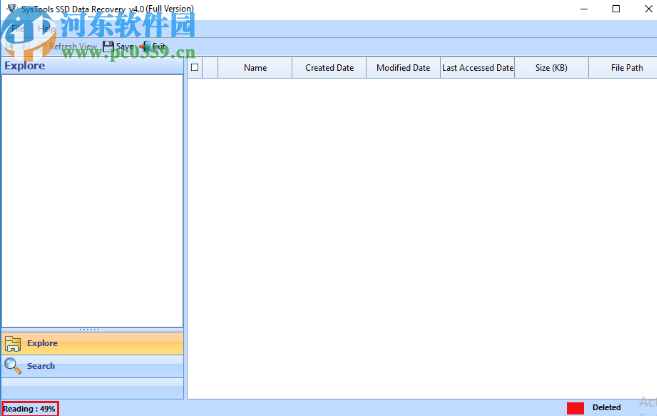Maximize the SysTools window
This screenshot has height=416, width=657.
(616, 9)
